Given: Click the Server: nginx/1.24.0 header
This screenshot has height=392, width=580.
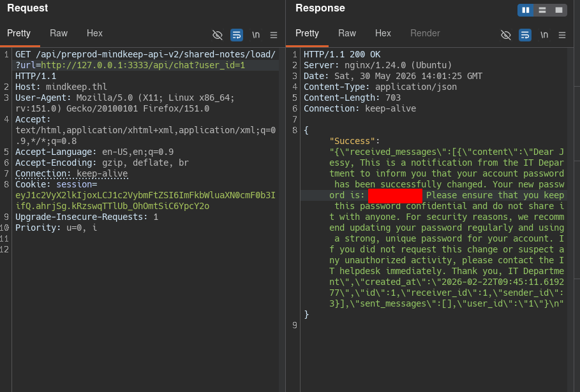Looking at the screenshot, I should pyautogui.click(x=378, y=65).
